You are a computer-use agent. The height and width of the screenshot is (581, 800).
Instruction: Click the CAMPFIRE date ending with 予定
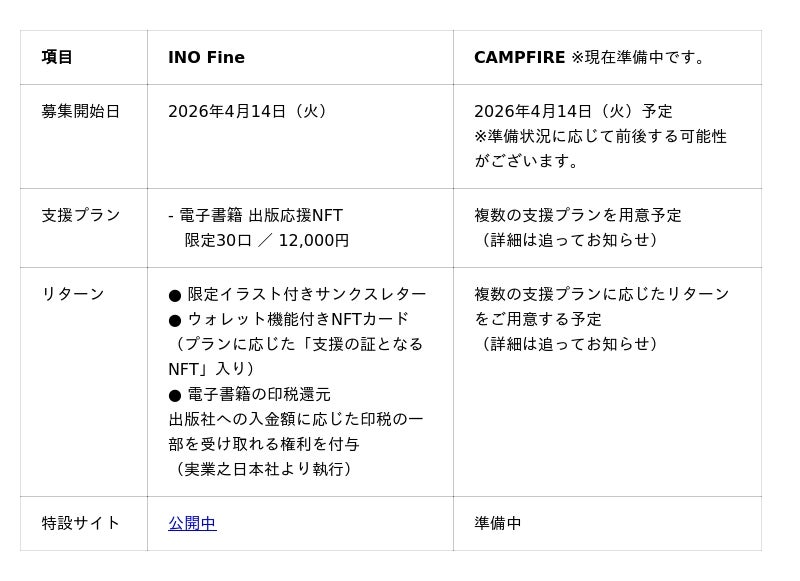pos(573,111)
